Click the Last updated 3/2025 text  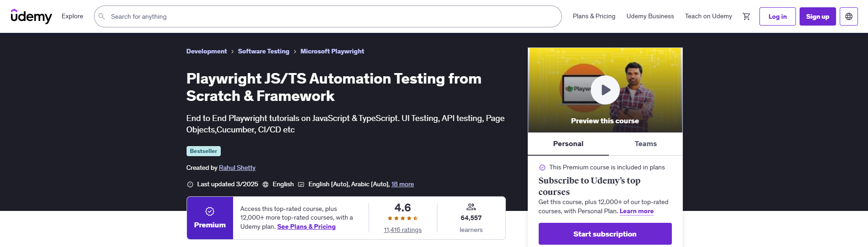(228, 184)
